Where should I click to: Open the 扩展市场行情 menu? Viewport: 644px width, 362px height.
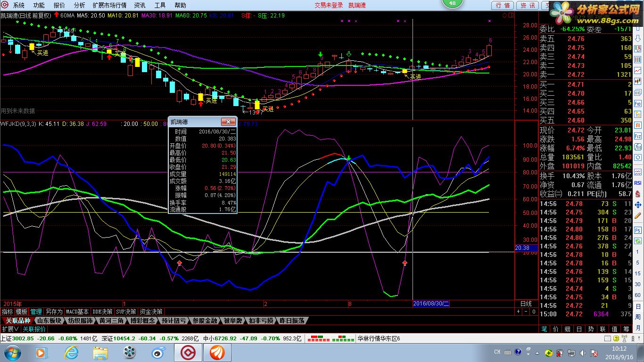click(110, 5)
